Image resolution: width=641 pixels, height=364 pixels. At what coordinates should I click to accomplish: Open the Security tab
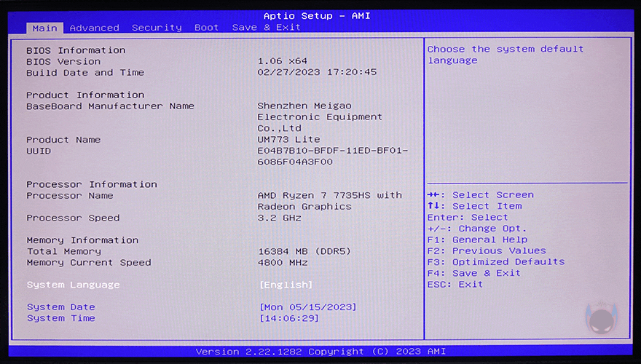[157, 28]
